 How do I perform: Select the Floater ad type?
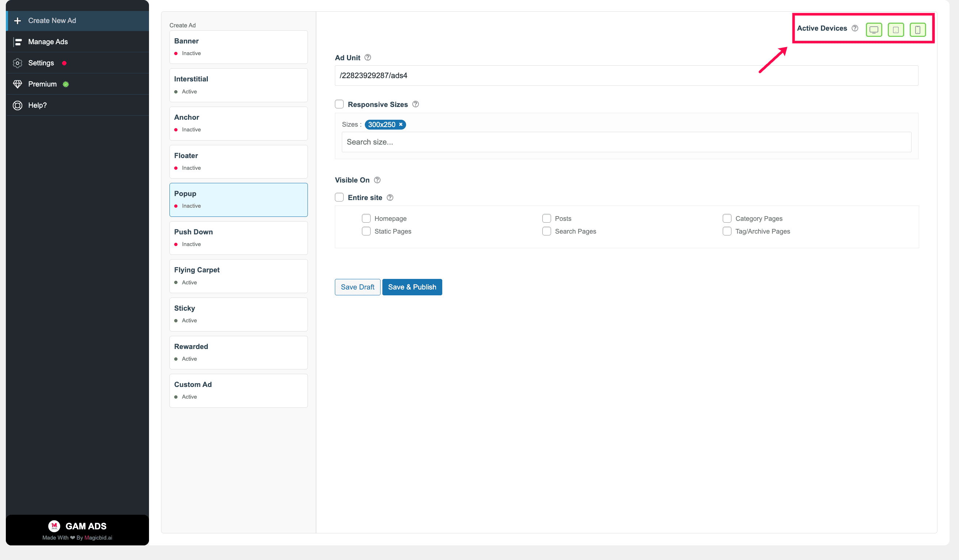238,162
